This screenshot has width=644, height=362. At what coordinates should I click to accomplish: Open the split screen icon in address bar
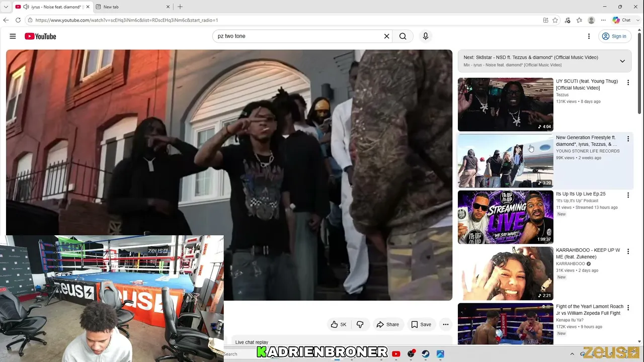(545, 20)
